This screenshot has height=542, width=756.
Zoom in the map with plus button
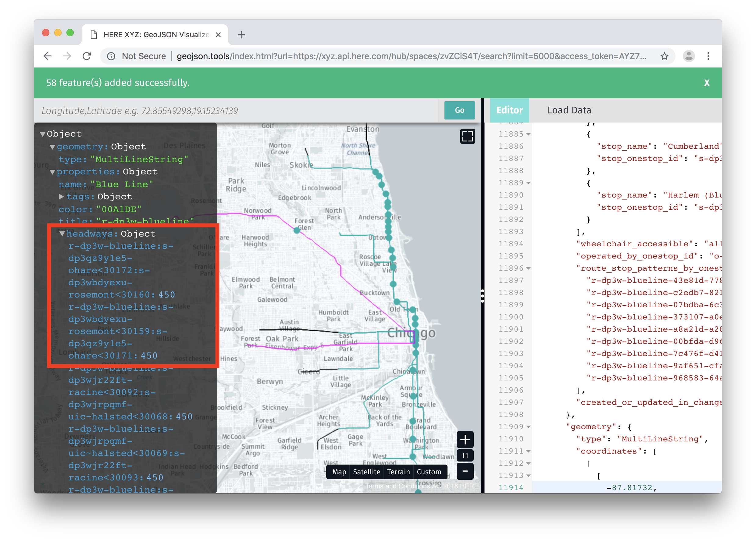tap(465, 440)
